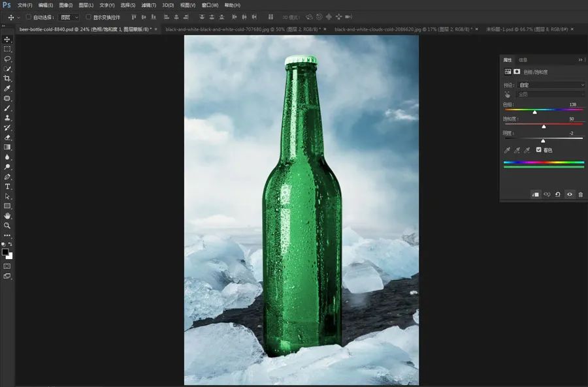Choose the Horizontal Type tool
Viewport: 588px width, 387px height.
pos(7,187)
